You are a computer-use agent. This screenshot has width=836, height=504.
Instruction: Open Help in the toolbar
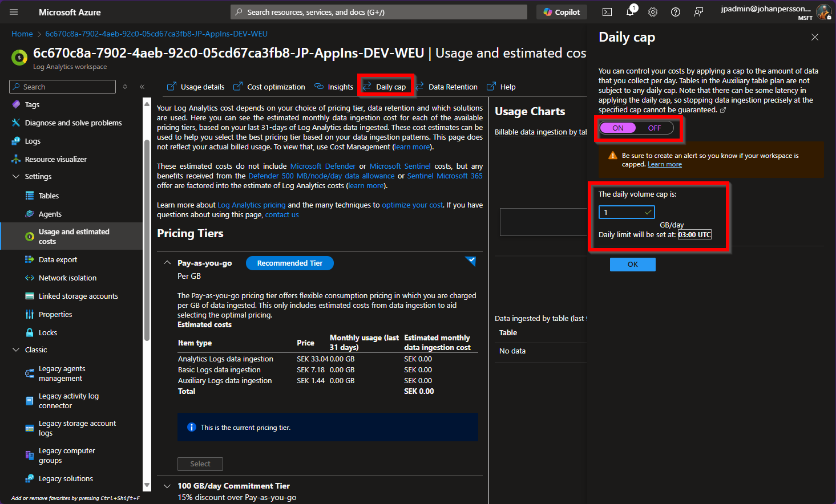(x=501, y=87)
